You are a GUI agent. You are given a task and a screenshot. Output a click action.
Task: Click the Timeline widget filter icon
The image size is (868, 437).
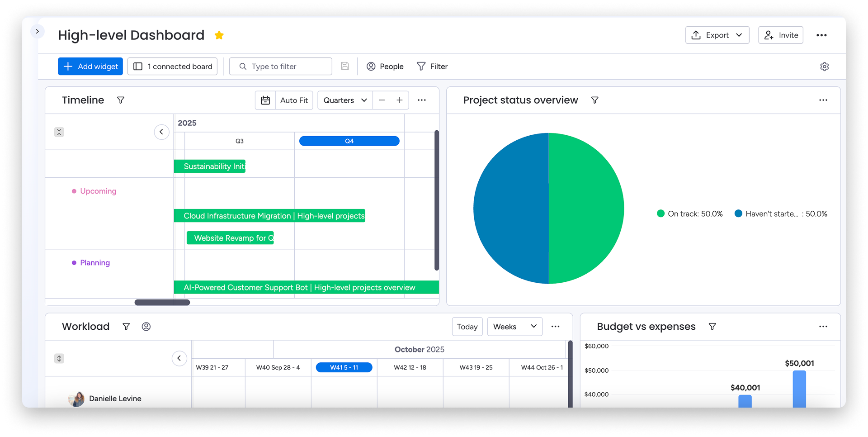(121, 100)
